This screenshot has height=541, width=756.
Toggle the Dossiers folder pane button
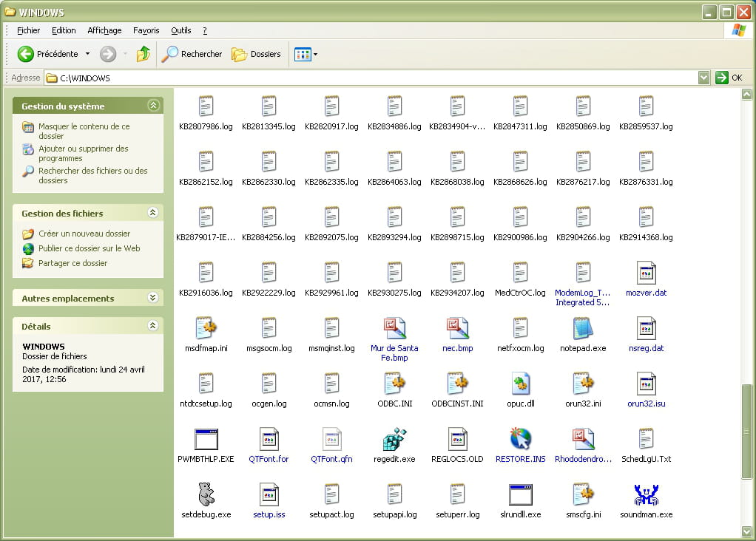256,54
